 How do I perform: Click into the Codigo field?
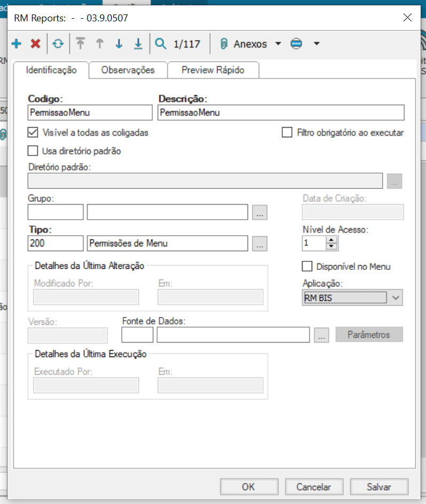point(90,112)
